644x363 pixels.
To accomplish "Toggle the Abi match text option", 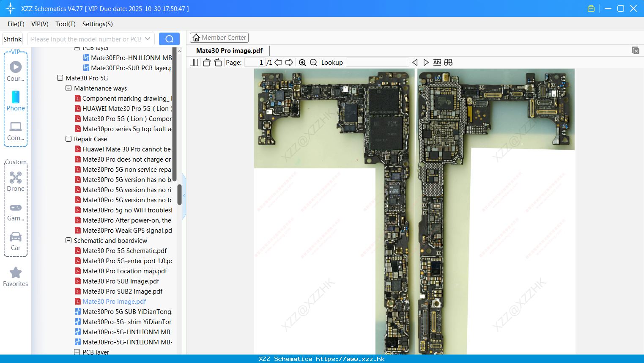I will pyautogui.click(x=437, y=63).
